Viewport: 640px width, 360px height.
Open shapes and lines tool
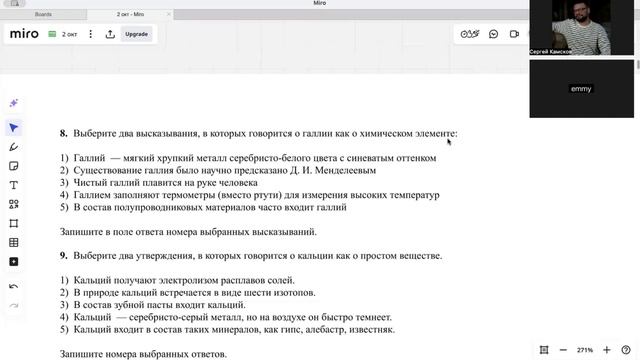point(13,204)
